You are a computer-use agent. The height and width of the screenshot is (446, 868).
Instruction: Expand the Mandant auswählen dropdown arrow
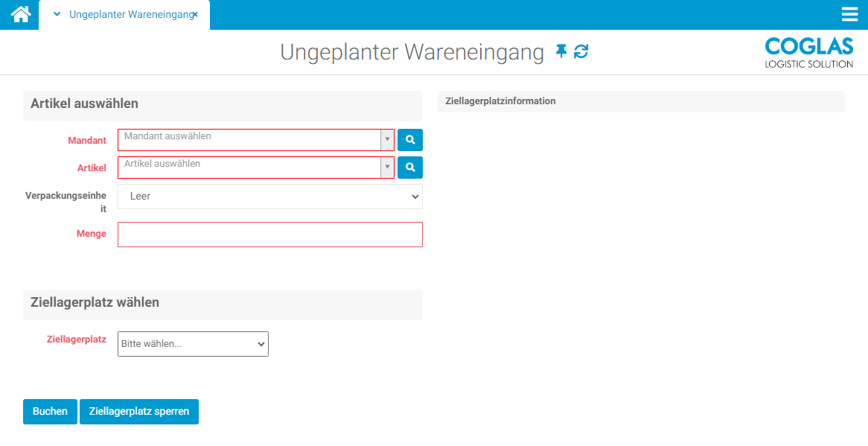click(387, 139)
